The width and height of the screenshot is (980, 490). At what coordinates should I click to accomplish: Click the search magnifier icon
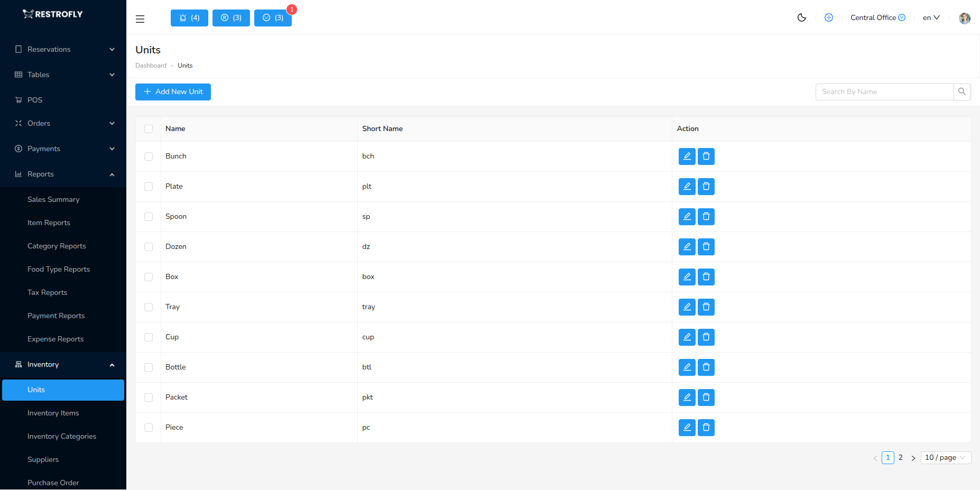tap(961, 91)
